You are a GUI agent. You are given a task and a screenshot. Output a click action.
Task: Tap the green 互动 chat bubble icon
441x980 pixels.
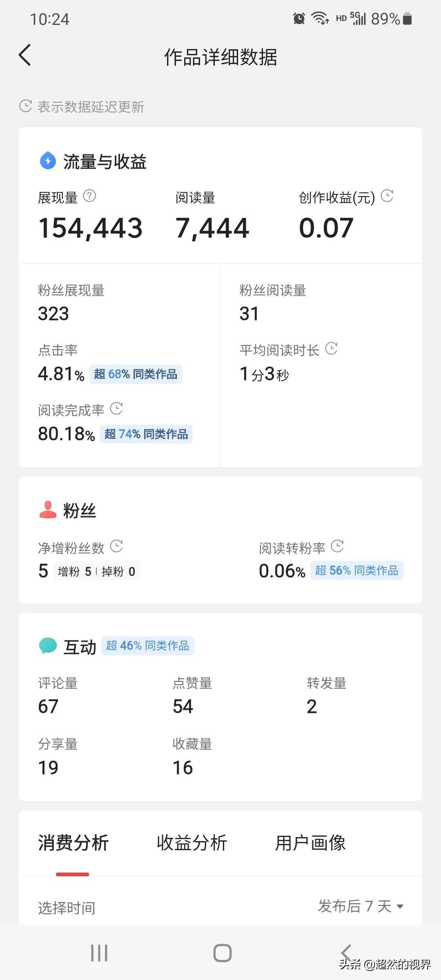pyautogui.click(x=48, y=646)
